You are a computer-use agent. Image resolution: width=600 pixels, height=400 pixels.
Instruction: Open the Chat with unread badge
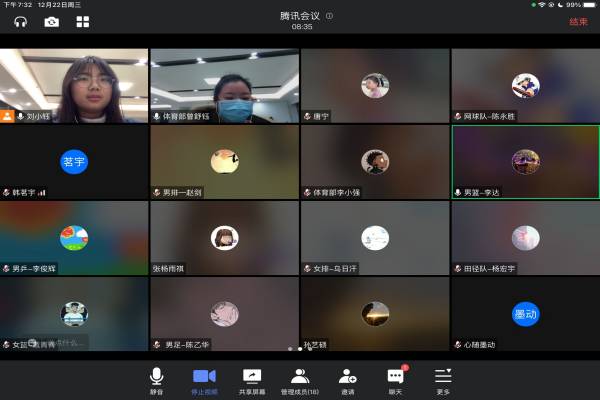coord(395,378)
